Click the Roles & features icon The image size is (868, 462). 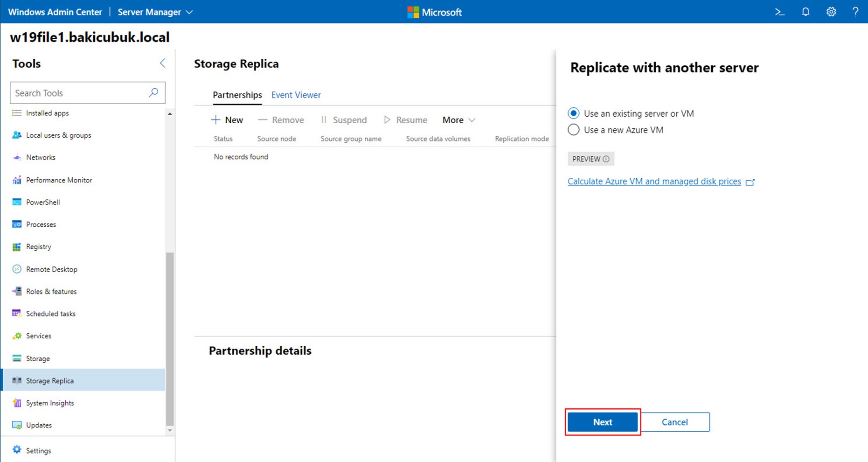(17, 291)
